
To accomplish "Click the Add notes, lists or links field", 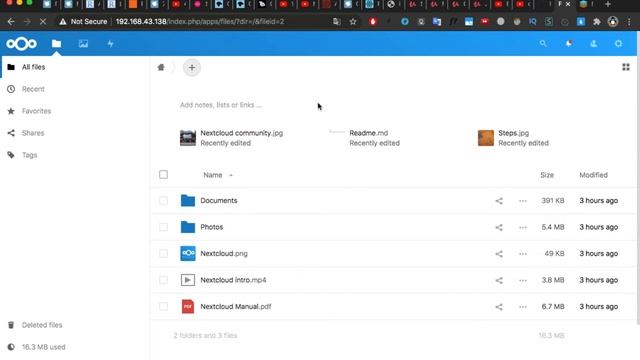I will [x=220, y=105].
